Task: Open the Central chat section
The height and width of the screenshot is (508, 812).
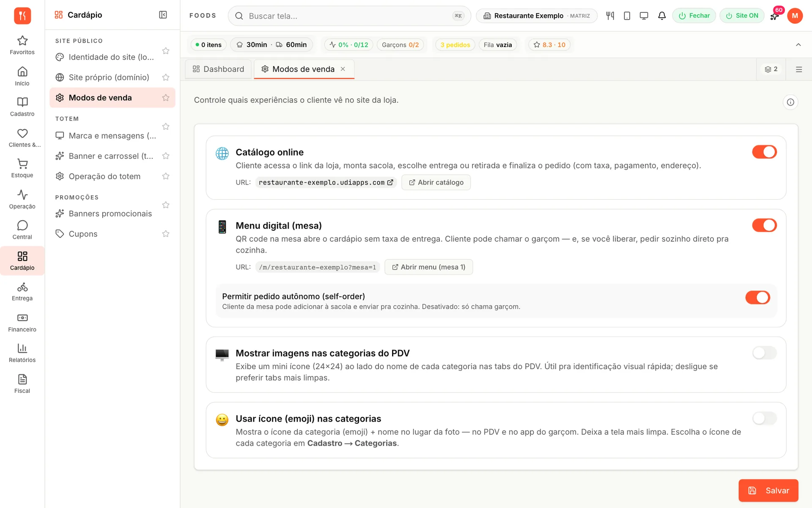Action: coord(22,230)
